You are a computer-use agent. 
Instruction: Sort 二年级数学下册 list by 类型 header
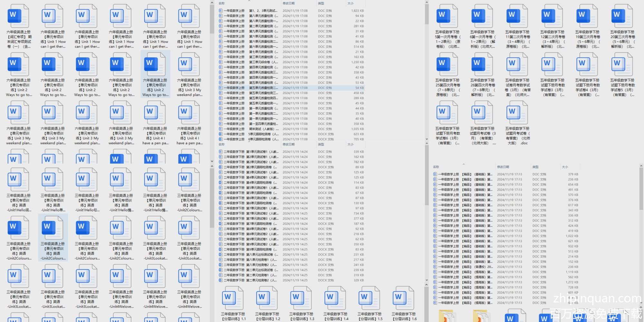point(321,145)
